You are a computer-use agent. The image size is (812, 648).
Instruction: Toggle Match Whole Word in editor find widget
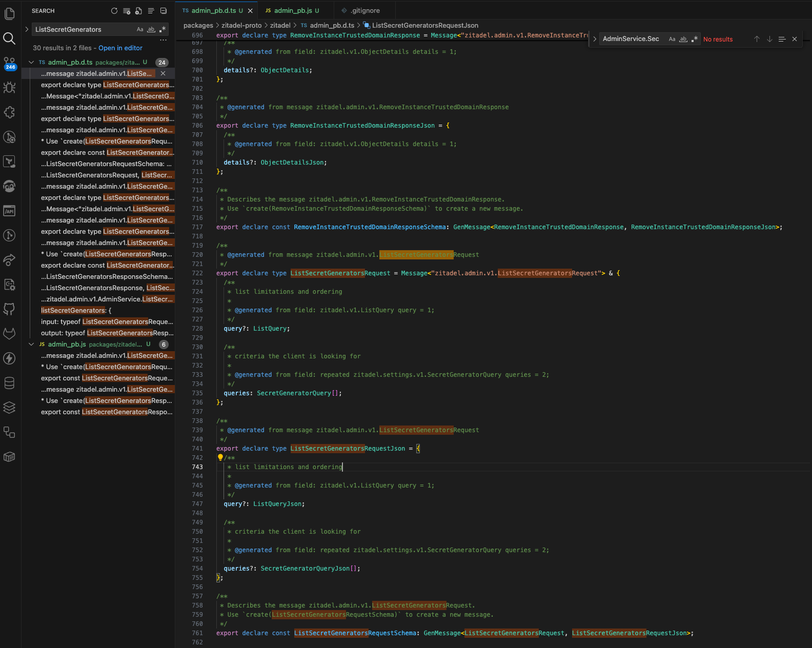(x=683, y=39)
